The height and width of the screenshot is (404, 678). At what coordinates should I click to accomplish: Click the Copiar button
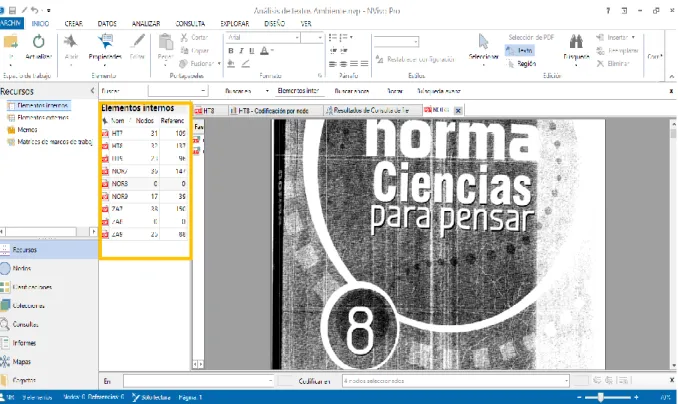[195, 51]
